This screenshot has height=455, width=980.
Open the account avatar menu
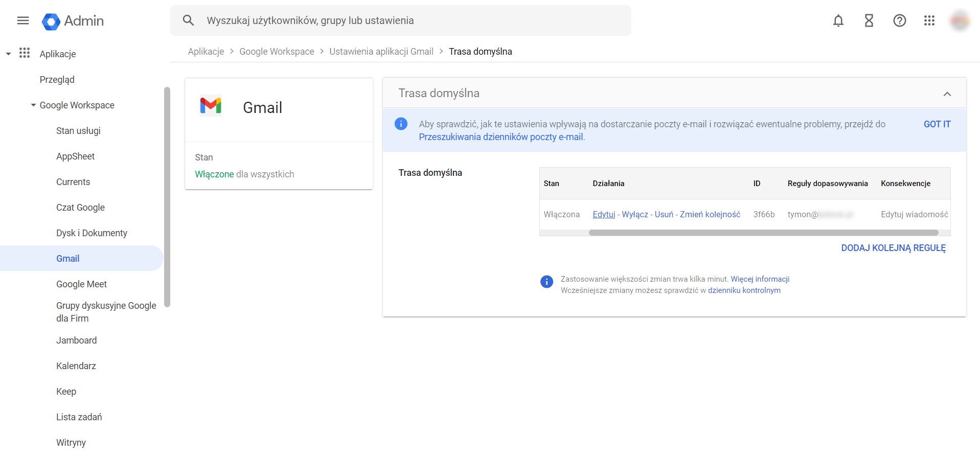point(960,20)
